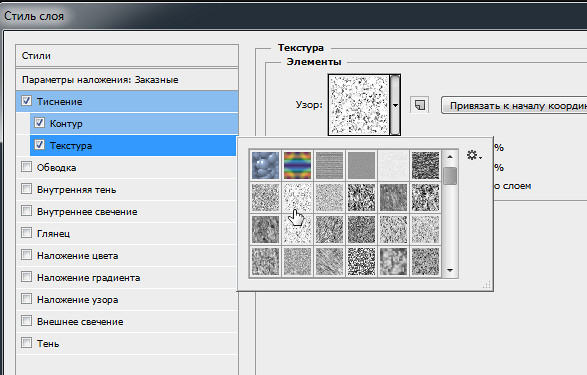This screenshot has height=375, width=587.
Task: Enable the Наложение градиента checkbox
Action: pyautogui.click(x=26, y=277)
